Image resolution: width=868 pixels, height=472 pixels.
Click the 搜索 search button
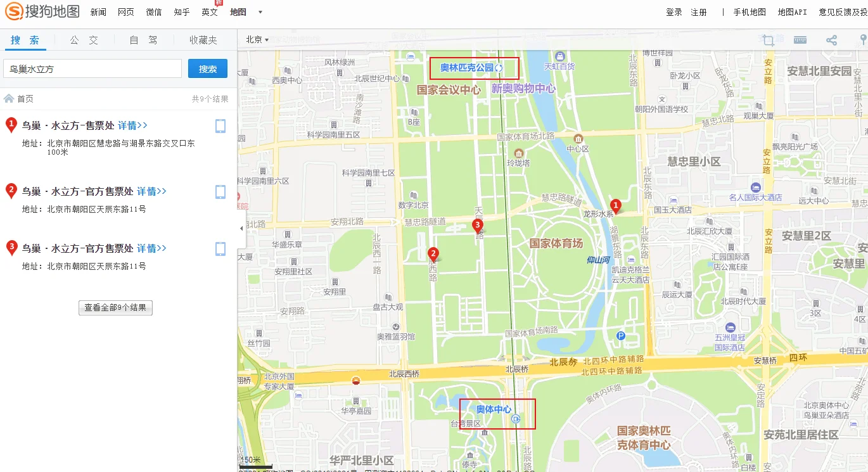tap(208, 67)
